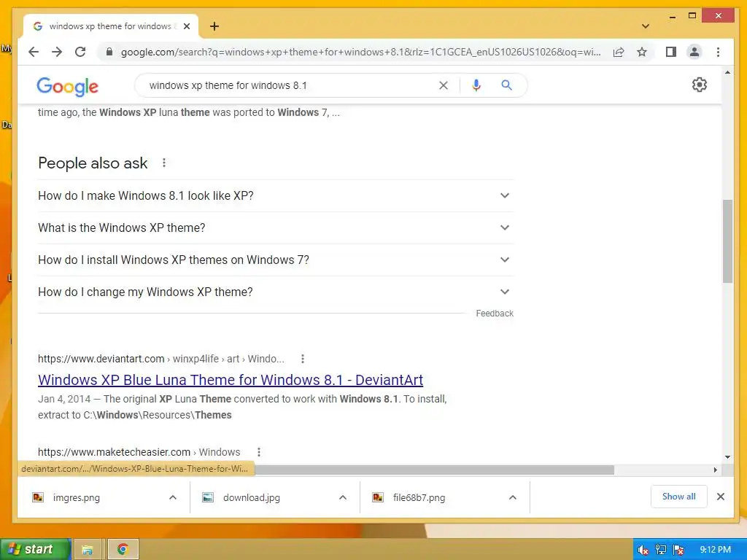Open downloaded file imgres.png
This screenshot has width=747, height=560.
76,497
